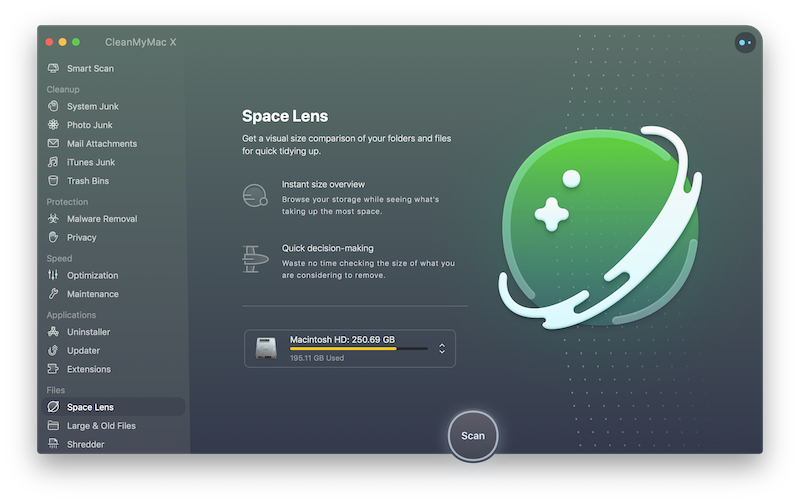Open Trash Bins module
The width and height of the screenshot is (800, 503).
[x=88, y=181]
